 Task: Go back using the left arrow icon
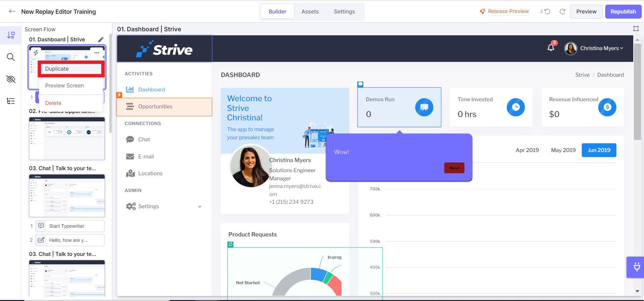(x=12, y=11)
